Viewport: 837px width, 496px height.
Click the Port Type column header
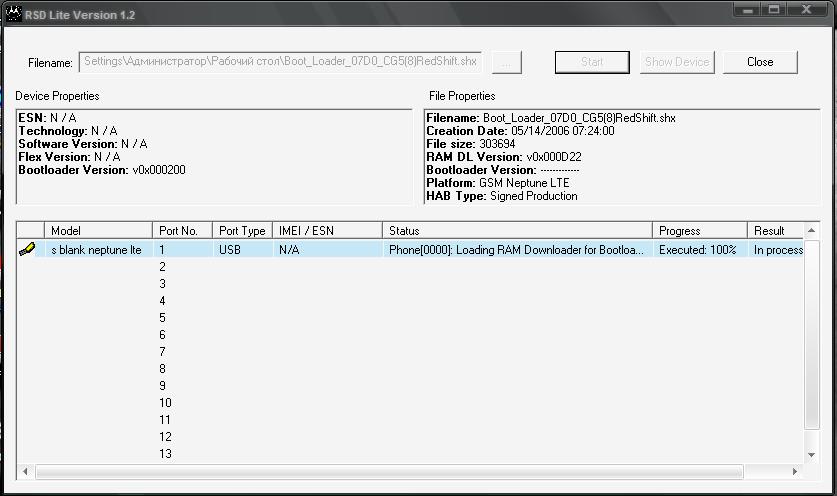[242, 230]
